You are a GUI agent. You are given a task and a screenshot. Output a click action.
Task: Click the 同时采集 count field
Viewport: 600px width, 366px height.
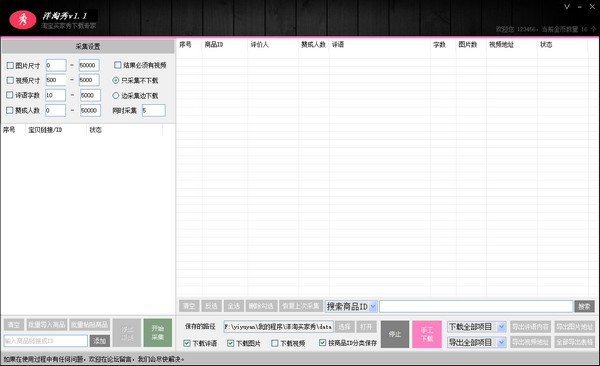point(153,110)
